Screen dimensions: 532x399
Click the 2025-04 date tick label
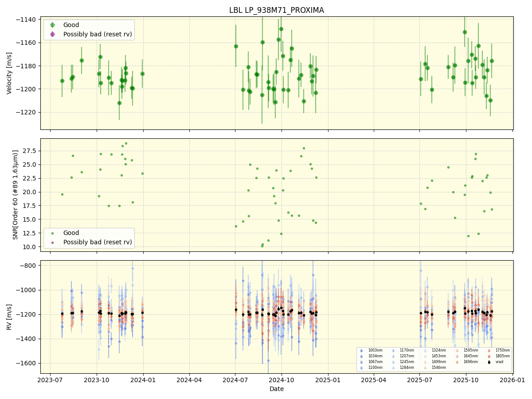pyautogui.click(x=374, y=380)
